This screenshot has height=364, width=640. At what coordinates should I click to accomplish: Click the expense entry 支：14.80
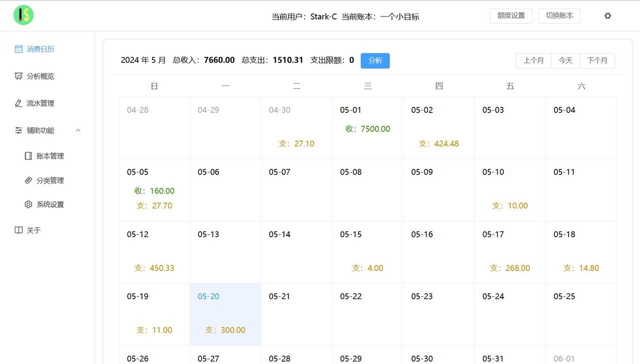581,268
